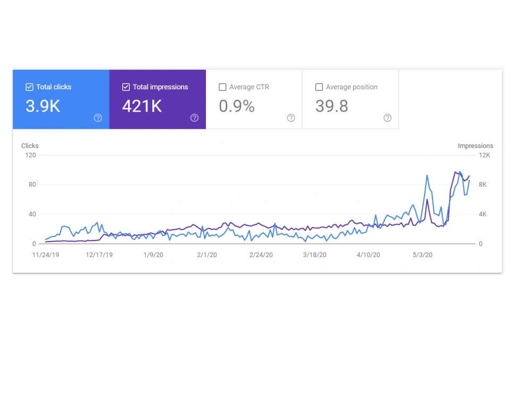Enable the Average CTR metric
This screenshot has height=399, width=532.
tap(222, 87)
